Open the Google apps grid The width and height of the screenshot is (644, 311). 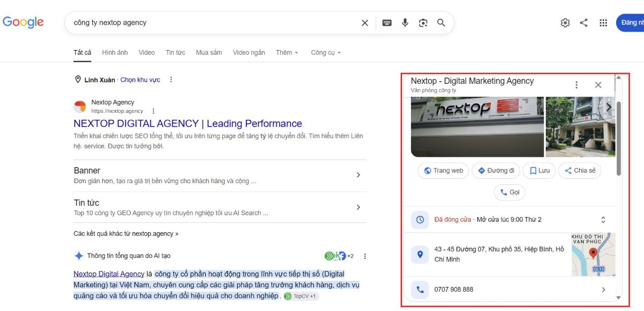[603, 23]
